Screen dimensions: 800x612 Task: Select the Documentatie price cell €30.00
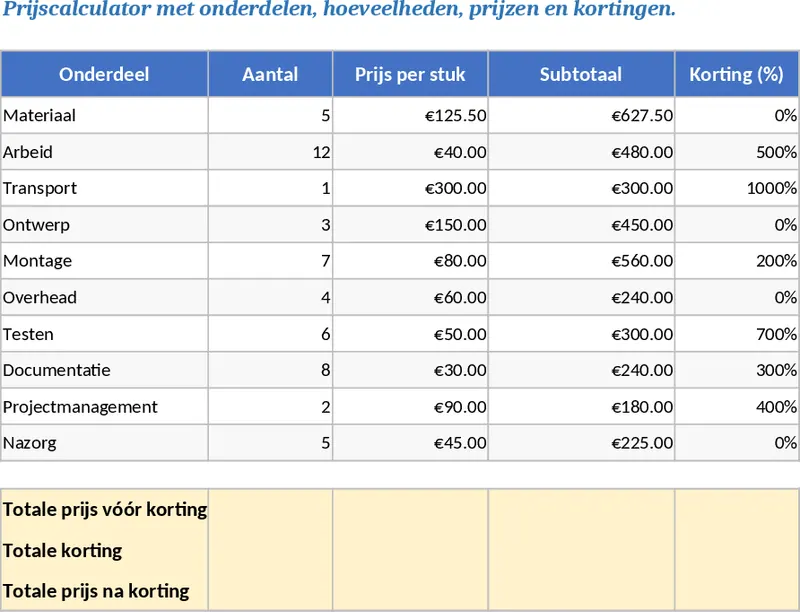tap(410, 370)
